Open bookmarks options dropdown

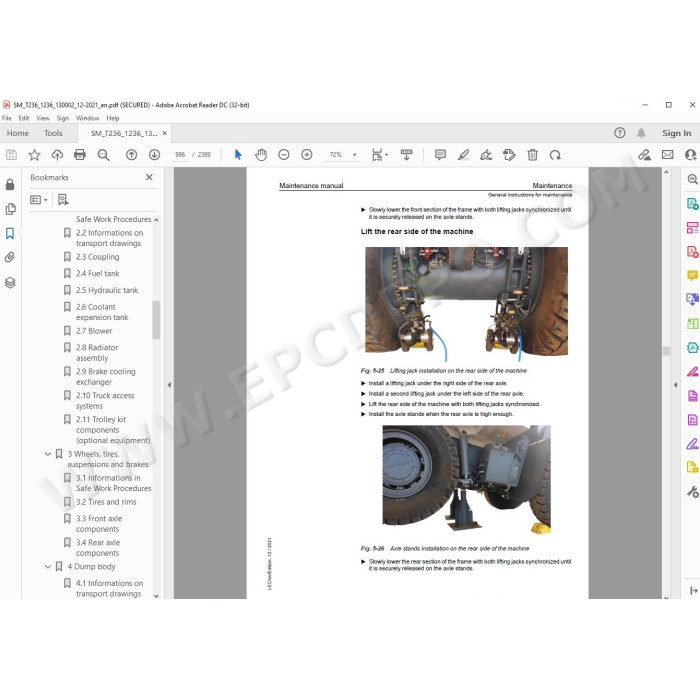point(38,200)
